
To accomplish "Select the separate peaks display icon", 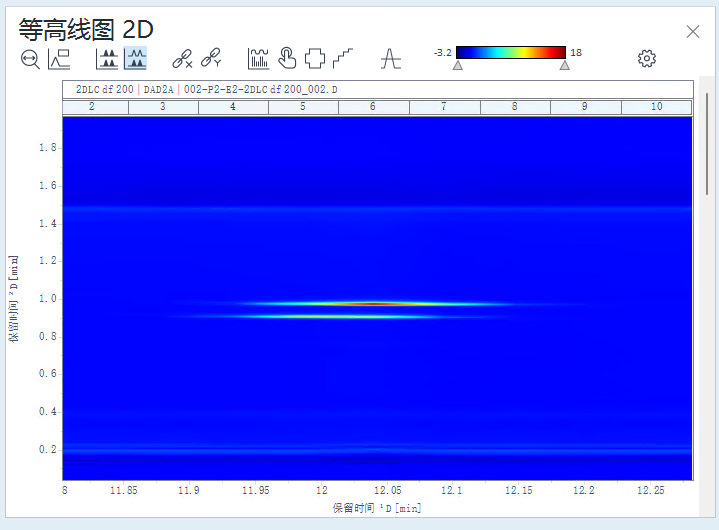I will click(x=107, y=59).
